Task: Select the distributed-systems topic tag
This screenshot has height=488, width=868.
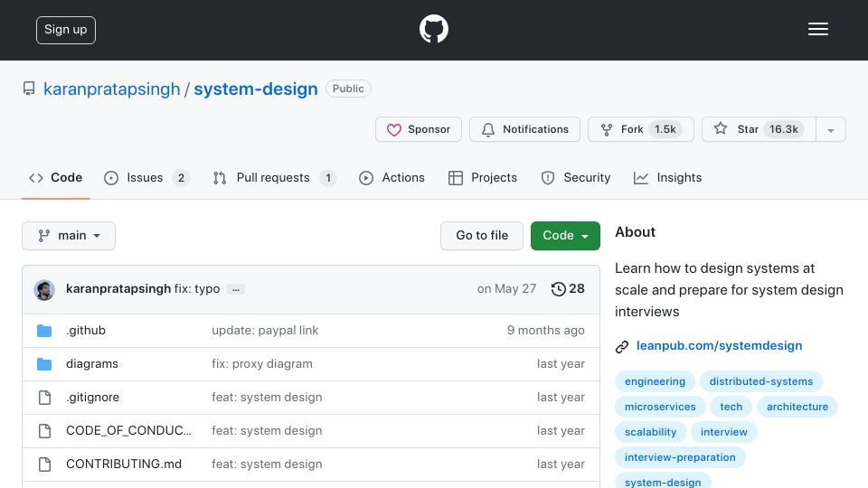Action: (761, 381)
